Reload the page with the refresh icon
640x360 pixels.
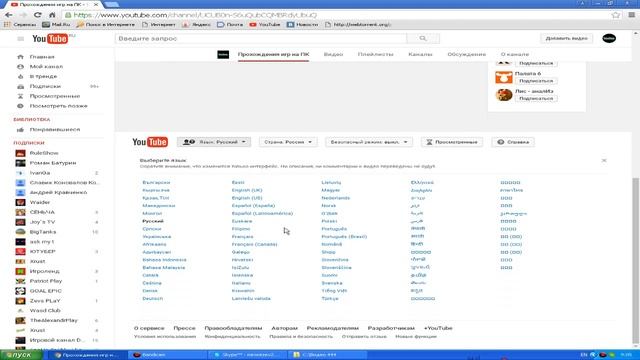click(x=38, y=15)
